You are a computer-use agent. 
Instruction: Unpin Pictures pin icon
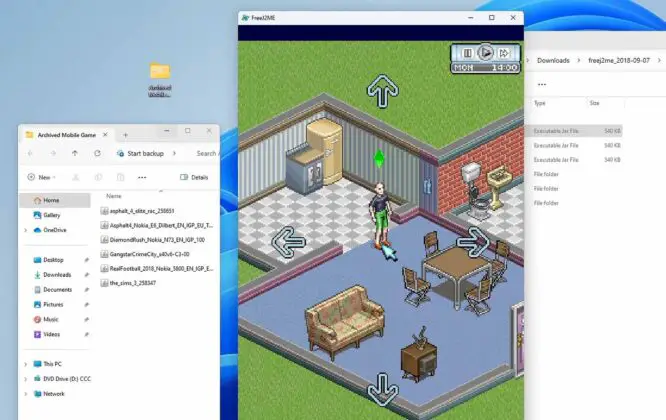point(86,304)
